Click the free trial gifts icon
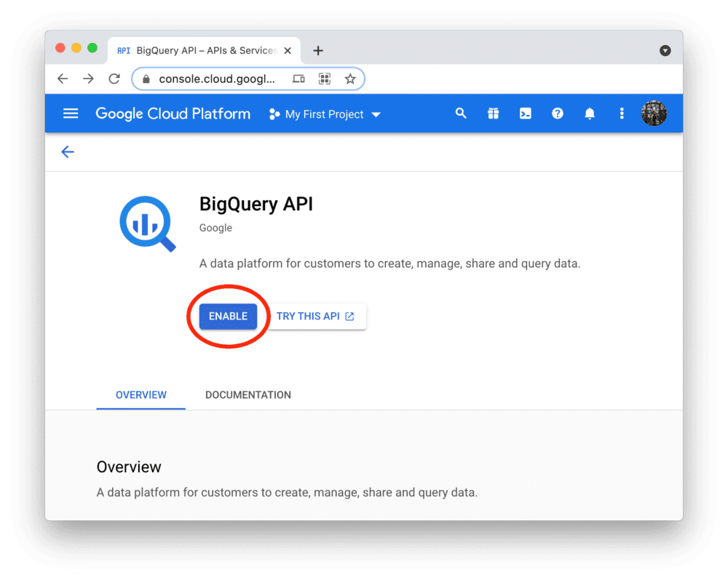 coord(493,114)
